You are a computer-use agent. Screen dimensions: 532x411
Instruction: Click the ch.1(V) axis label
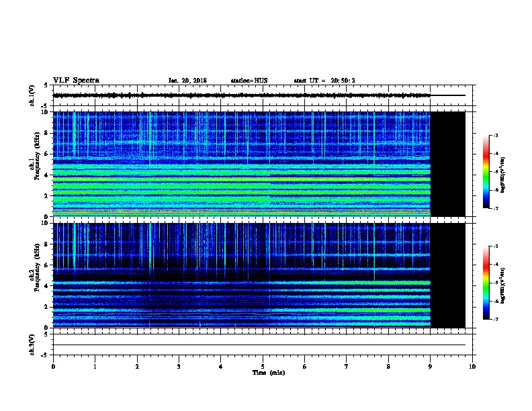point(32,95)
